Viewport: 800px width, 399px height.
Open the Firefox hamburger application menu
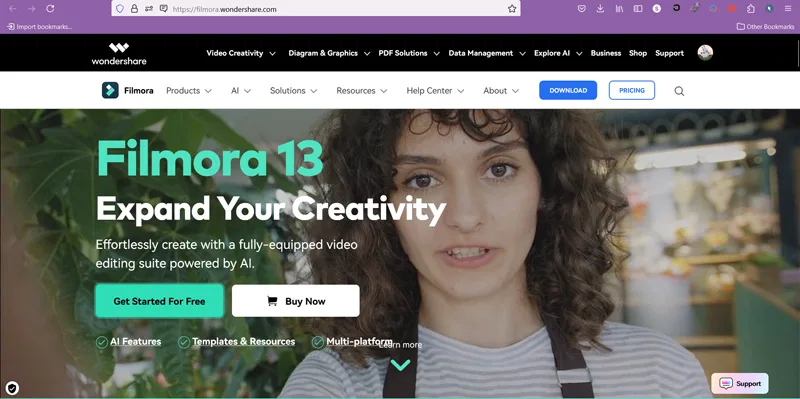coord(788,9)
